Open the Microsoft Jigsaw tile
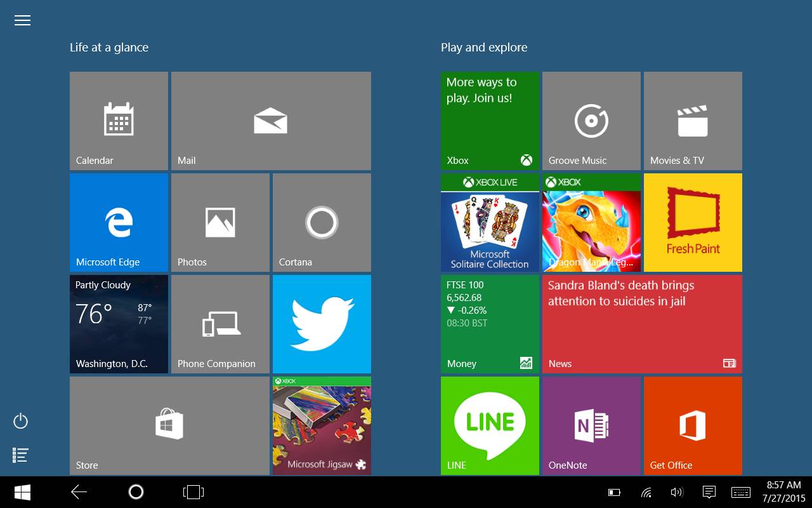Image resolution: width=812 pixels, height=508 pixels. 322,425
